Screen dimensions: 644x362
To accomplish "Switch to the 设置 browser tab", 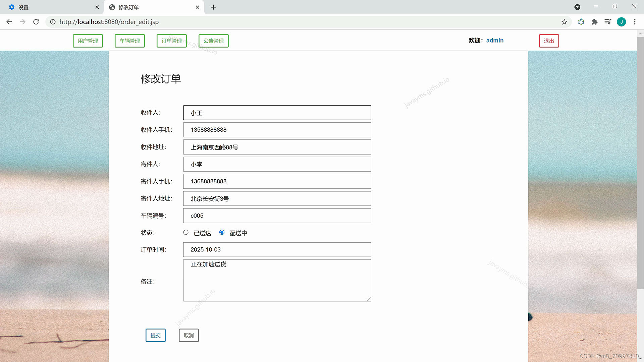I will (x=50, y=7).
